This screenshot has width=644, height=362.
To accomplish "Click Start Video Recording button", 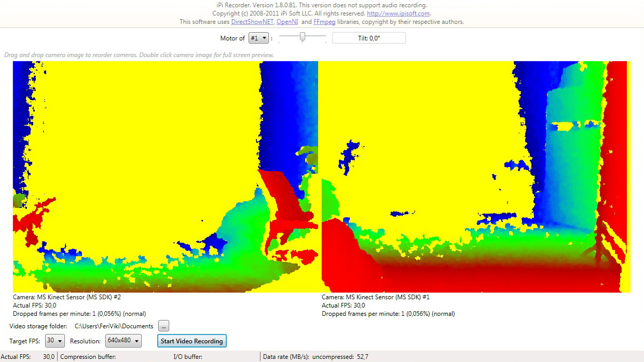I will (191, 341).
